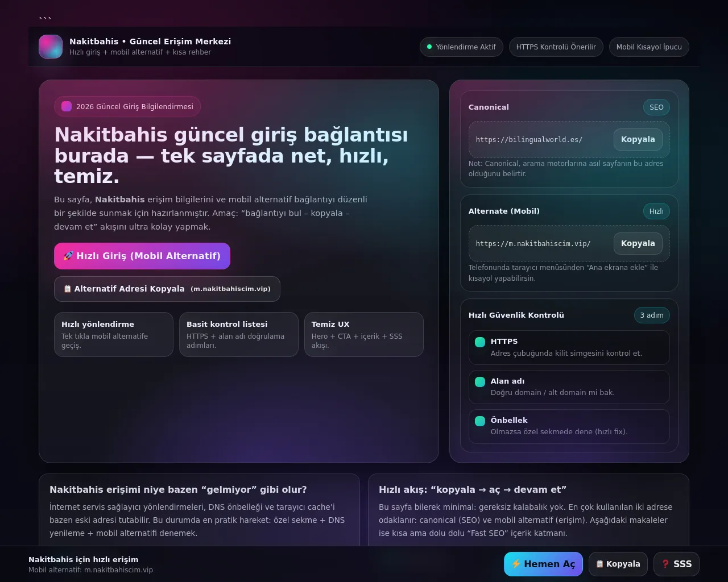
Task: Click the Alternate (Mobil) card heading
Action: coord(504,211)
